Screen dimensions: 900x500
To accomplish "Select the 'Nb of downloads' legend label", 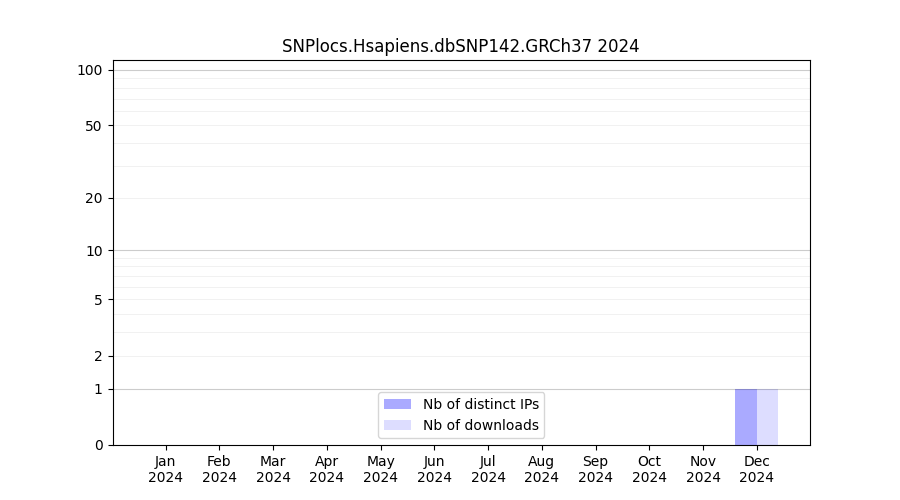I will tap(480, 425).
